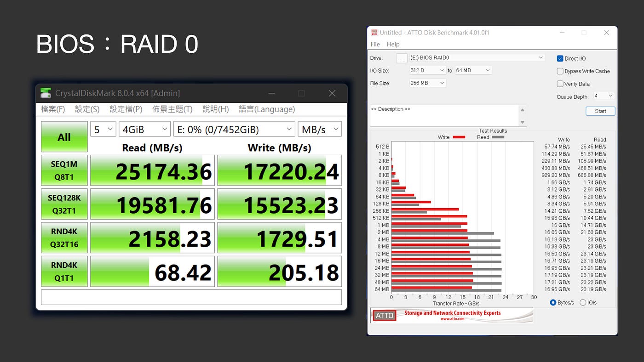Click the Read (MB/s) column header

tap(152, 148)
